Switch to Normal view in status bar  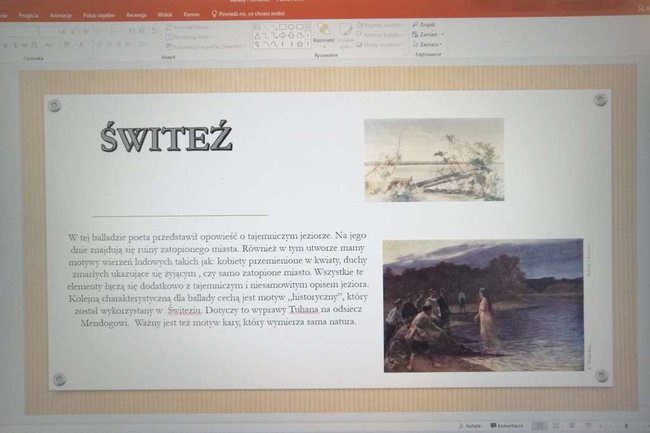540,425
